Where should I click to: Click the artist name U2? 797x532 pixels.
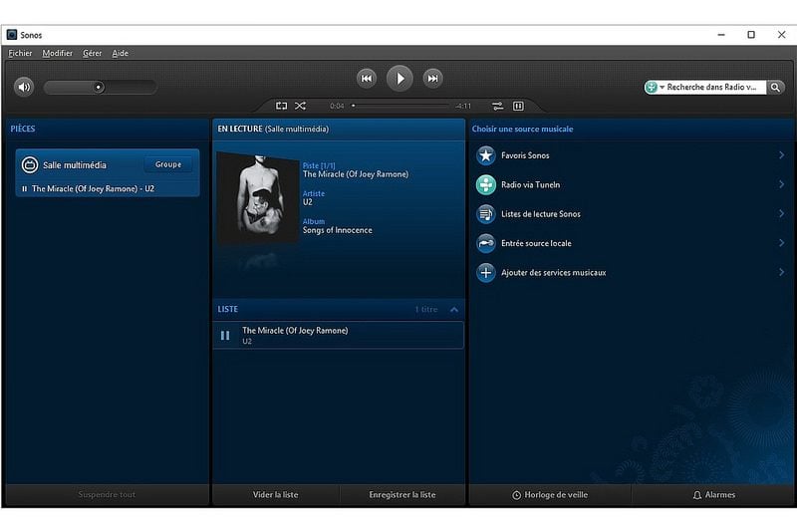[x=308, y=202]
